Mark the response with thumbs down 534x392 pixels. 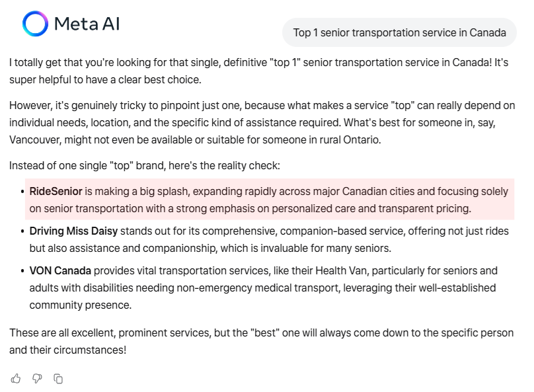click(37, 378)
